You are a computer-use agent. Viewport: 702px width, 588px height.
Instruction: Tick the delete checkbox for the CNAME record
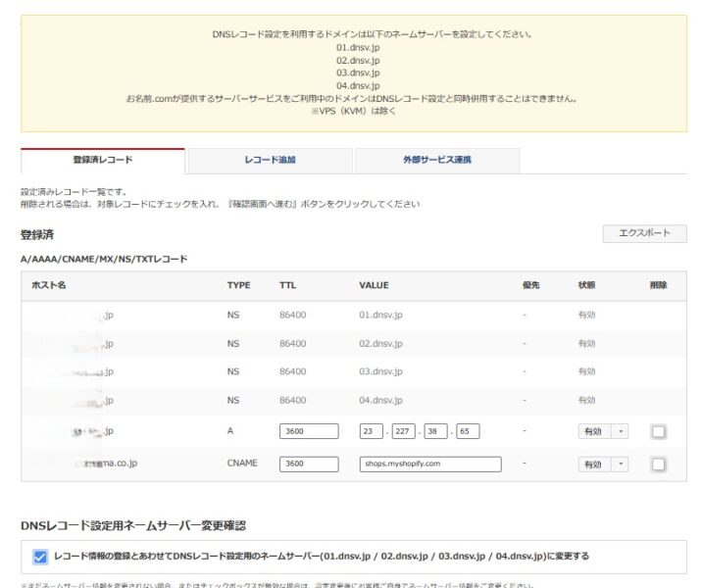click(x=659, y=465)
